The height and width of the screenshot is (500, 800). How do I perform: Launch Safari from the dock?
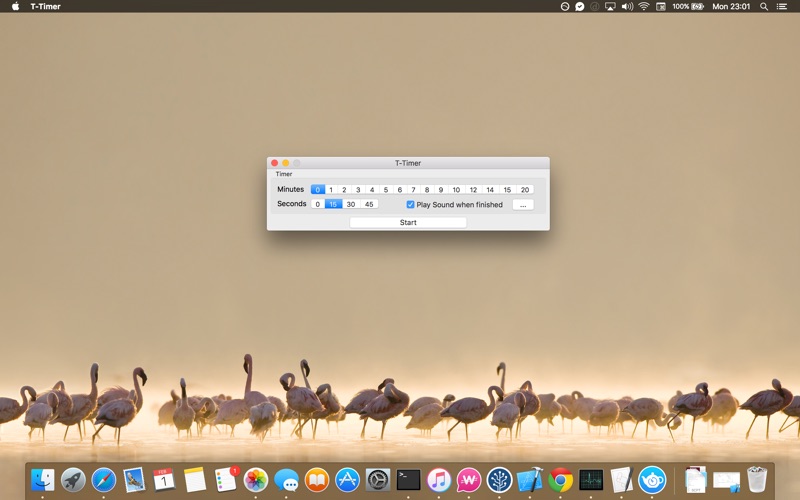104,480
